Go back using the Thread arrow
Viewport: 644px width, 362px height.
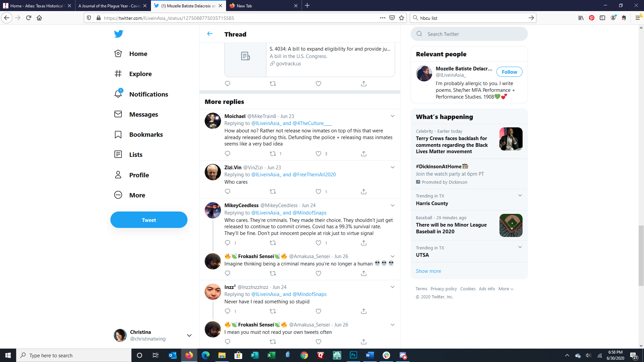click(210, 34)
